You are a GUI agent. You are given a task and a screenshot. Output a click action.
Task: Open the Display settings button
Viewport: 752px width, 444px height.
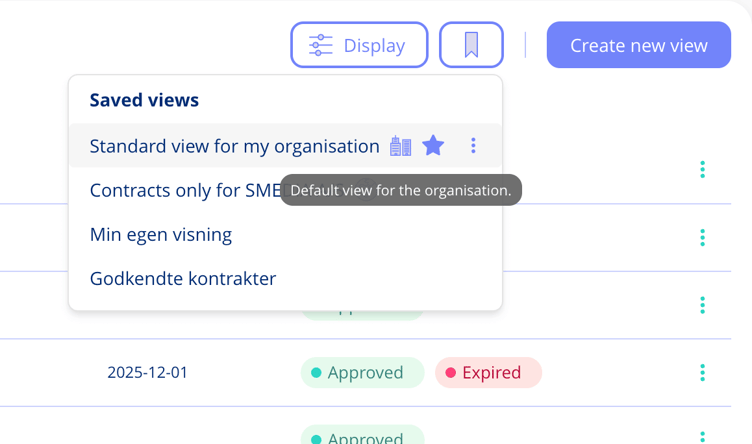click(x=359, y=45)
